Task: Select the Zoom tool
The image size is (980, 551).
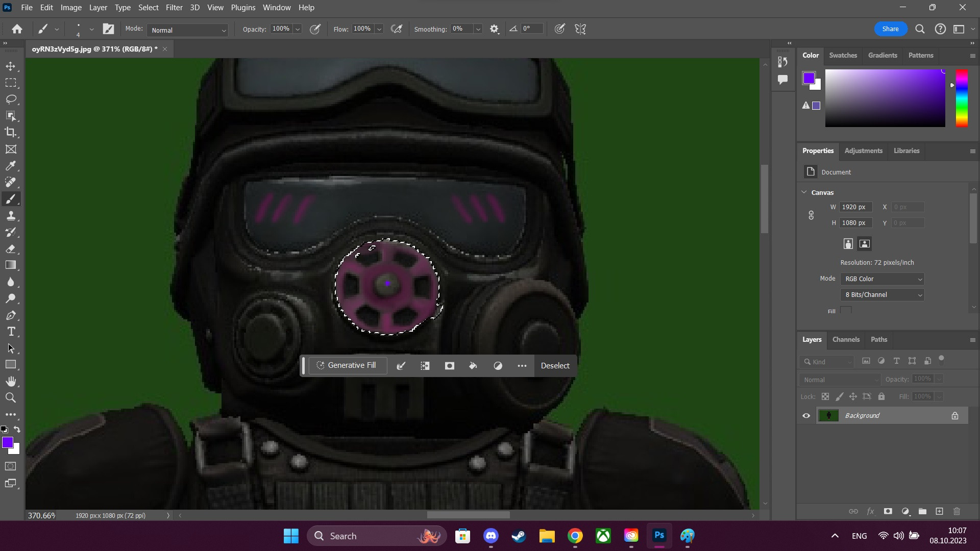Action: 11,398
